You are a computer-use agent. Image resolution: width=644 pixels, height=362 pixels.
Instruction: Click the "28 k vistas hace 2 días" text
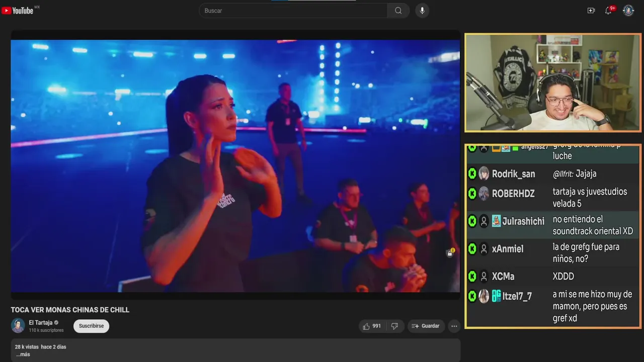pos(40,347)
